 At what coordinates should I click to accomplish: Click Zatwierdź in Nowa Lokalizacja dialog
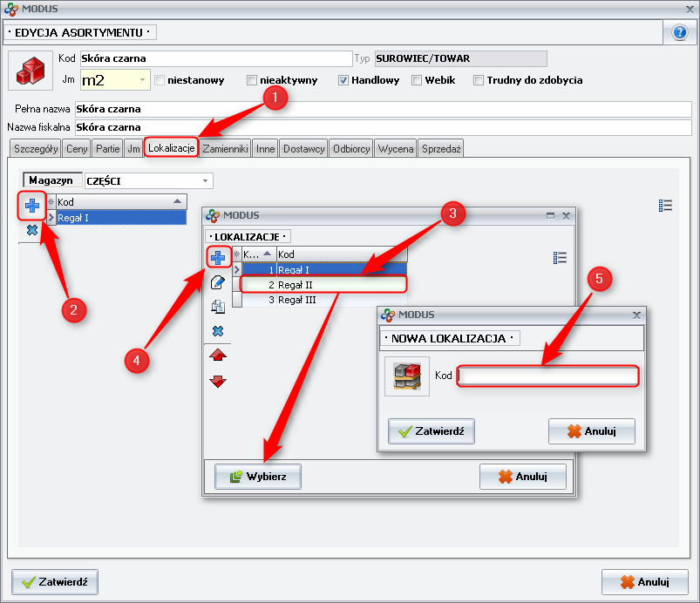(x=432, y=430)
